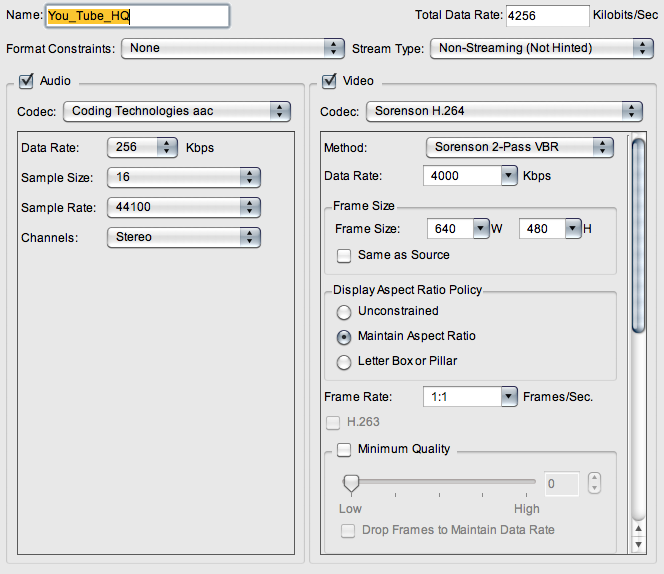Click the video settings scrollbar down arrow
The image size is (664, 574).
point(639,544)
